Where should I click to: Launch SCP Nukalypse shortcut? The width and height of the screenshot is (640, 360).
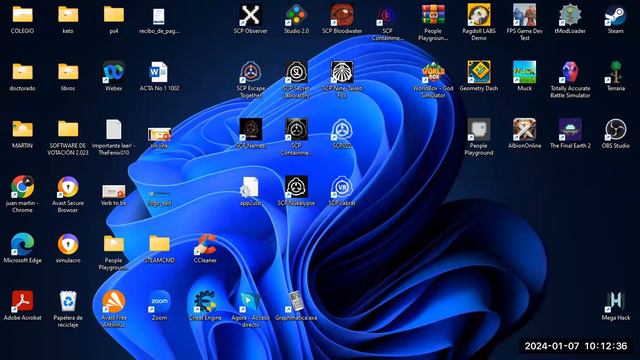coord(296,187)
